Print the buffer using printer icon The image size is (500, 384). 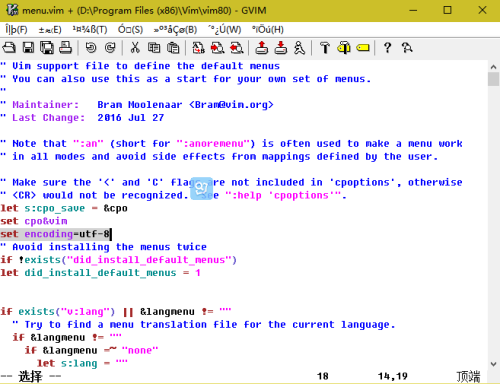click(65, 48)
